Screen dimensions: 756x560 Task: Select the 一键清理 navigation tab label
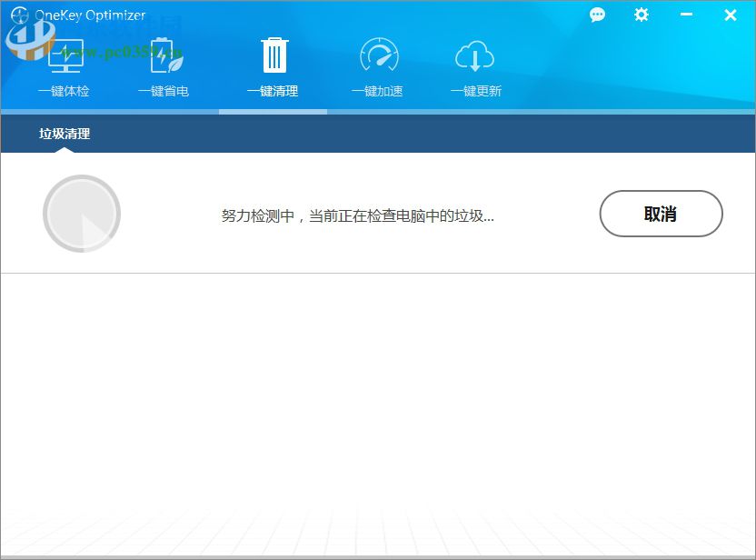274,91
